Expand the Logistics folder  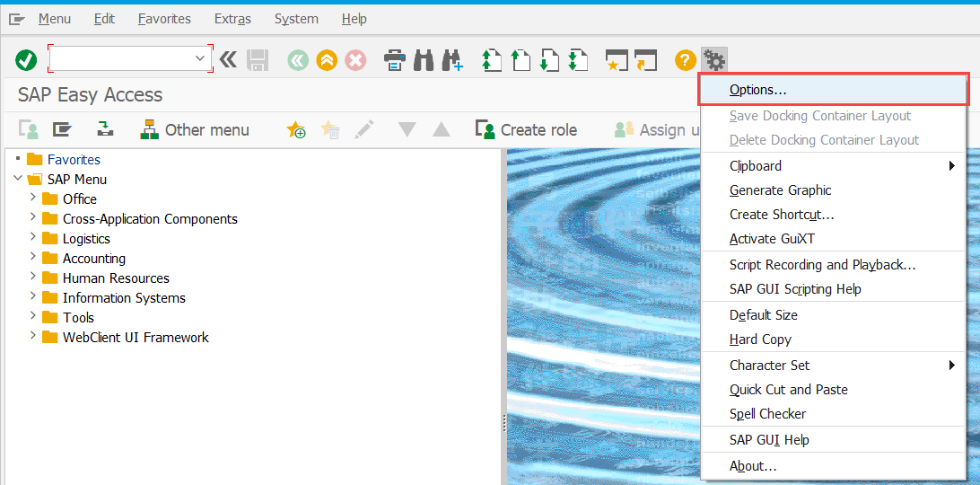[32, 238]
